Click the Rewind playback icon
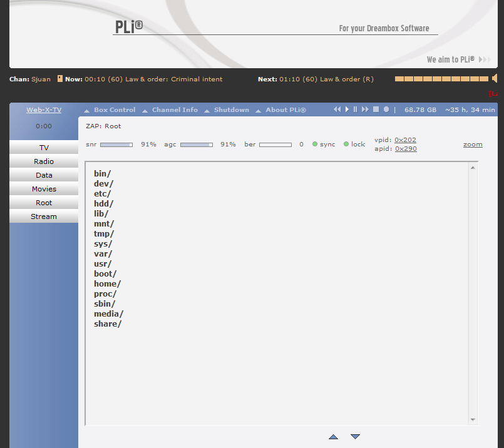504x448 pixels. click(x=337, y=109)
